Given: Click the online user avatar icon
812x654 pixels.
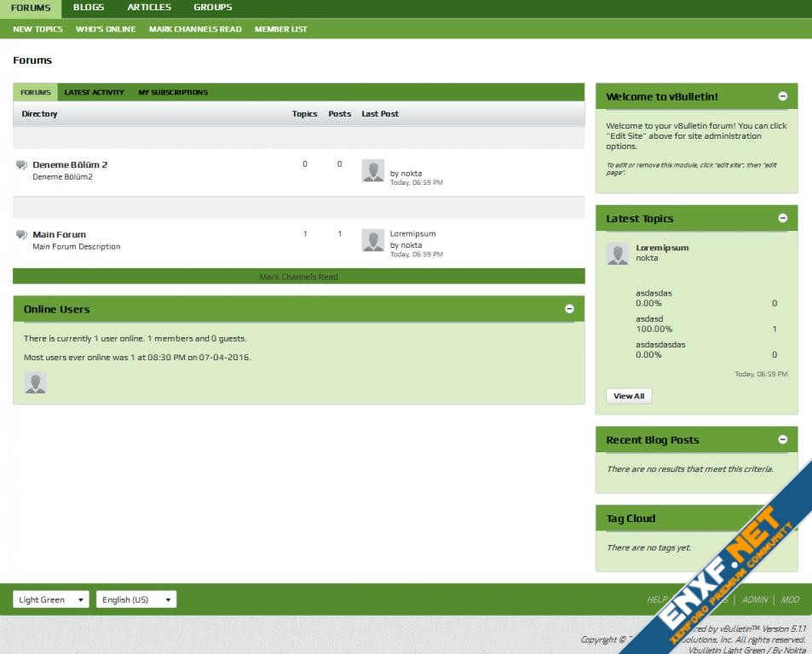Looking at the screenshot, I should (x=35, y=383).
